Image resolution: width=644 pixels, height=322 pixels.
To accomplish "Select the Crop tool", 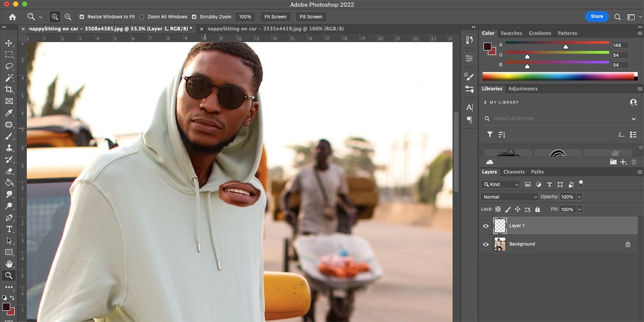I will coord(9,90).
